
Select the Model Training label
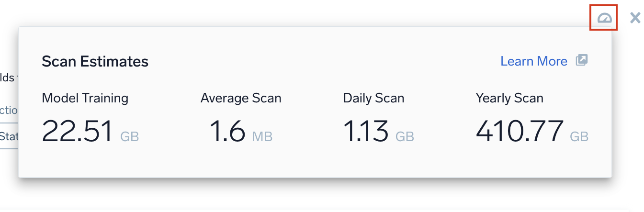pyautogui.click(x=85, y=98)
